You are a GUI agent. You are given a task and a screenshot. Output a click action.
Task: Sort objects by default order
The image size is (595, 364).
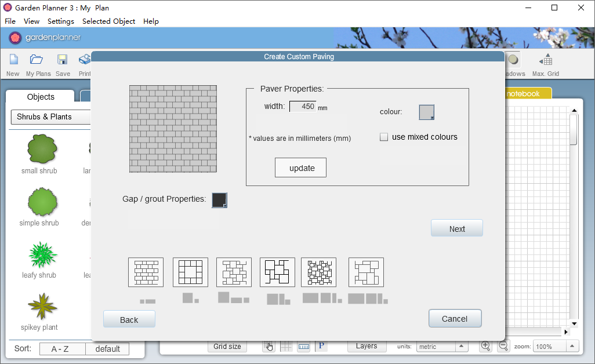(107, 349)
